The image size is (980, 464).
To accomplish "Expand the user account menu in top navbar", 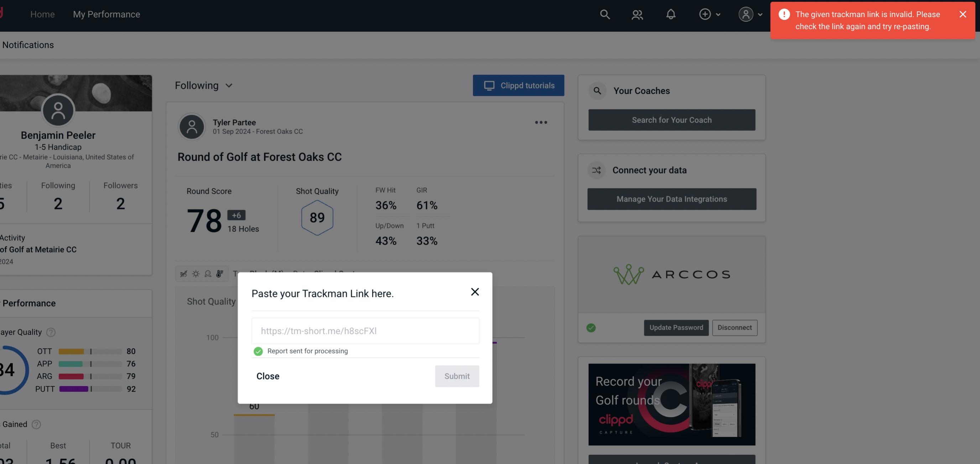I will pos(750,14).
